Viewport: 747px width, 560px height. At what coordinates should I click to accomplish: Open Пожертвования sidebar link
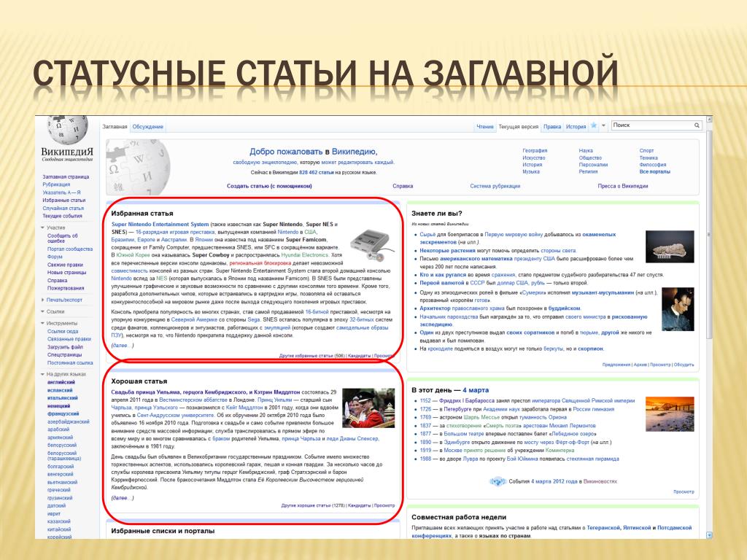[x=66, y=288]
